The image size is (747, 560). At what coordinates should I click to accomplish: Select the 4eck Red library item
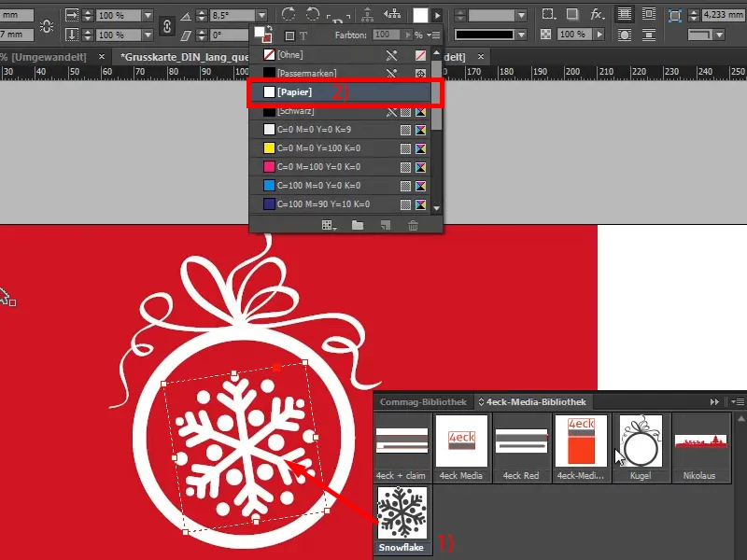click(x=521, y=448)
